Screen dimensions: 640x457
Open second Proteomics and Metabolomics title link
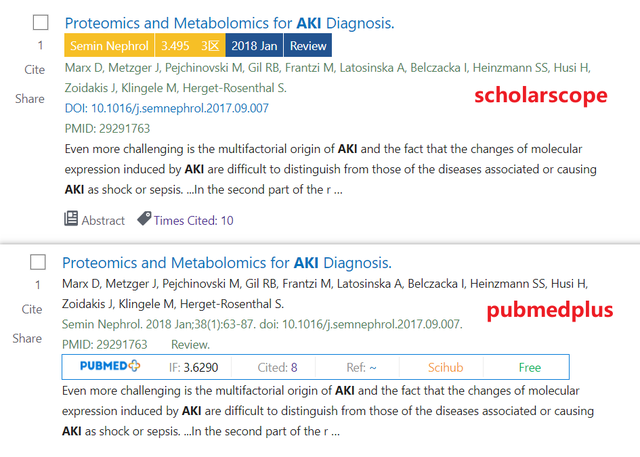[x=227, y=263]
